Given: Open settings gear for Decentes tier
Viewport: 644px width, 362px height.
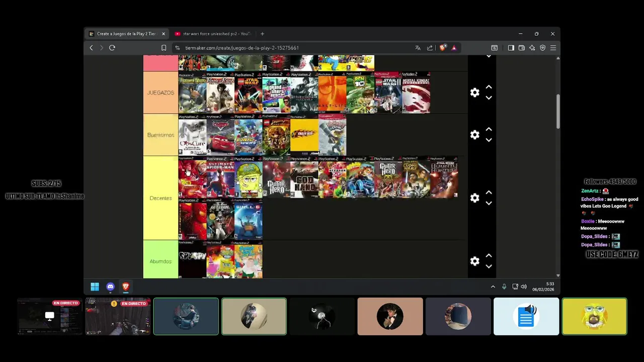Looking at the screenshot, I should (x=474, y=198).
